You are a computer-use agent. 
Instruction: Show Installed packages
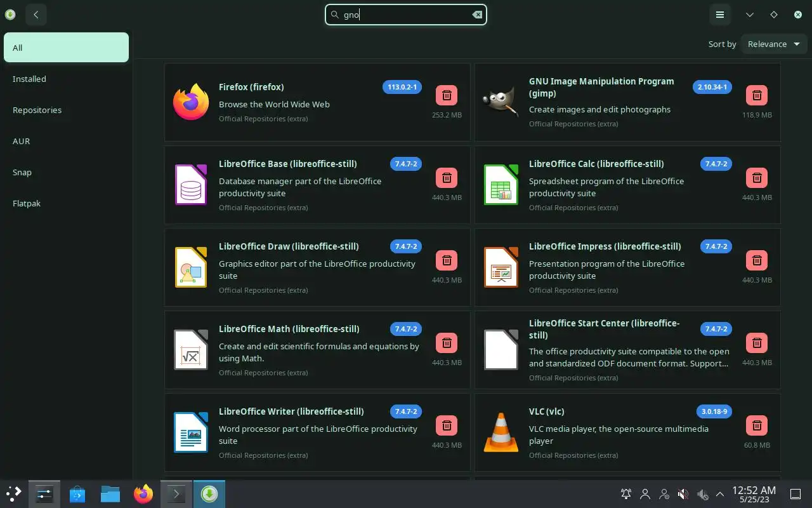click(66, 79)
